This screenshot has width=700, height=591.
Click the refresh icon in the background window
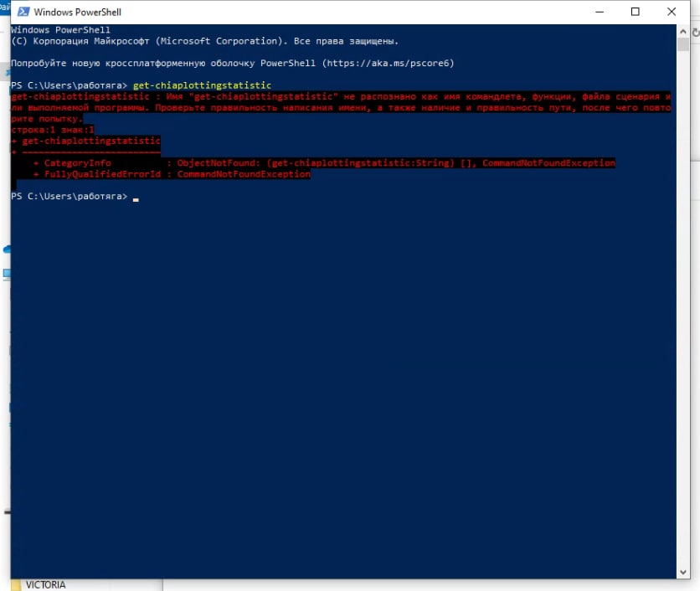pos(696,33)
